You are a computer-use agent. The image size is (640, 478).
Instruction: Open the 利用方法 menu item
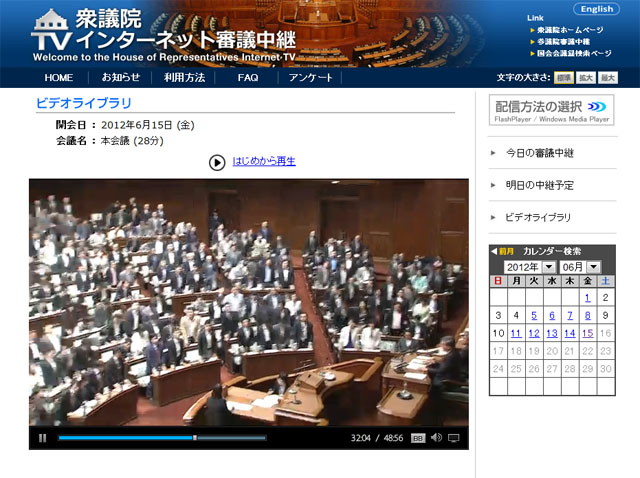[184, 77]
